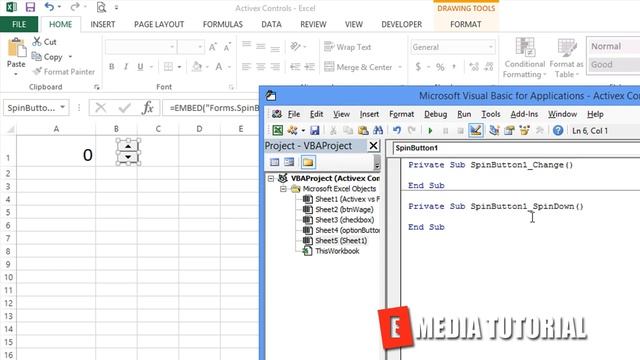Click the green Run Sub play icon
This screenshot has width=640, height=360.
point(430,131)
